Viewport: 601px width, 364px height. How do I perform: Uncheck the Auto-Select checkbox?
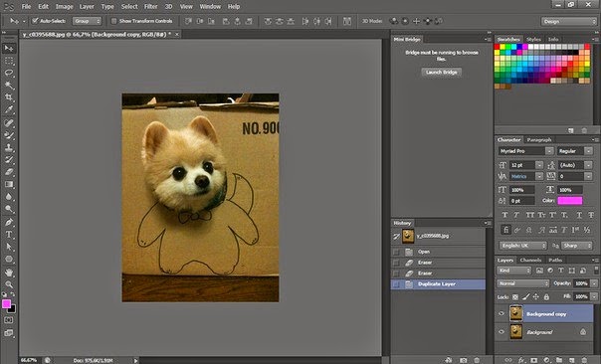pos(35,21)
